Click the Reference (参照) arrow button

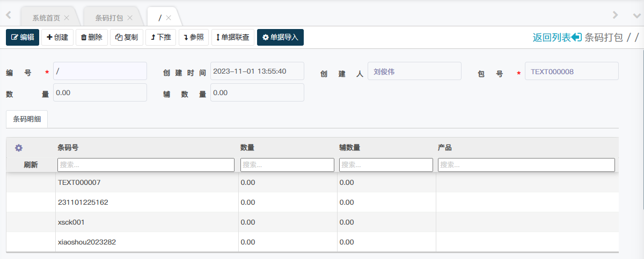click(x=194, y=38)
